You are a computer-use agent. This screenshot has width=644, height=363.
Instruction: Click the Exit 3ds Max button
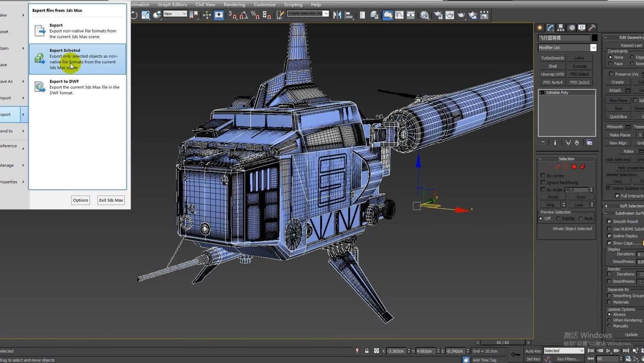click(111, 200)
